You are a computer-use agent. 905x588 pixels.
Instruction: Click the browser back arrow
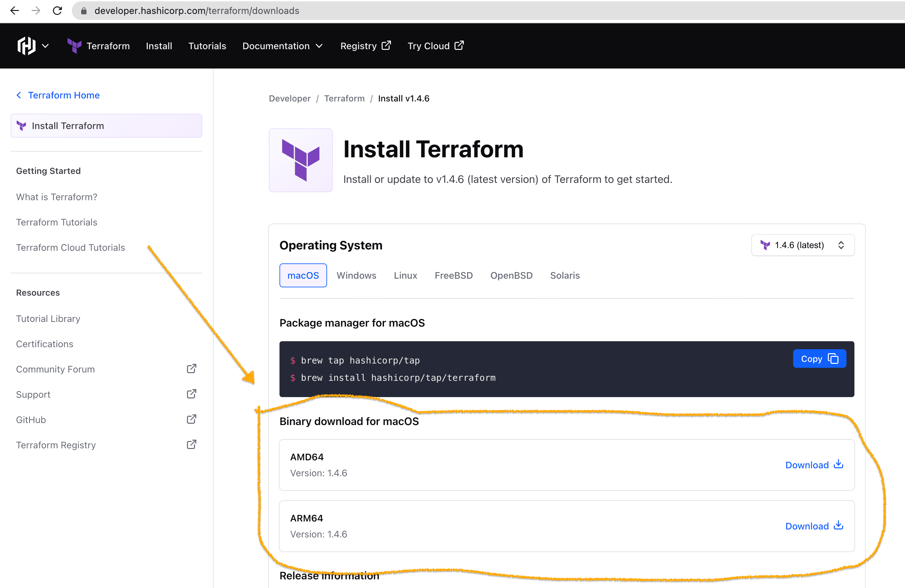coord(14,11)
